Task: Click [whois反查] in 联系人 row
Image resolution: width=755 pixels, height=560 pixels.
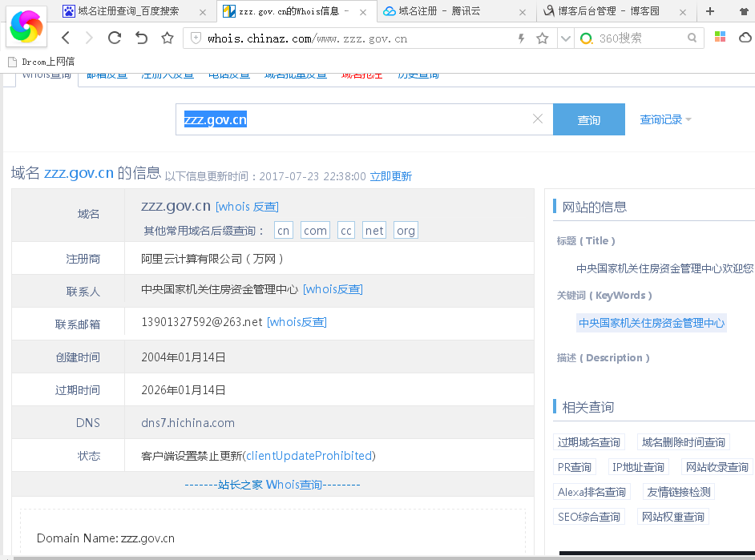Action: pyautogui.click(x=333, y=290)
